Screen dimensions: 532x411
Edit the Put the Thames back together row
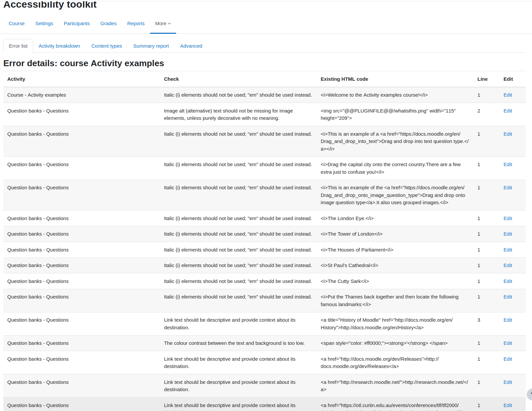coord(508,297)
